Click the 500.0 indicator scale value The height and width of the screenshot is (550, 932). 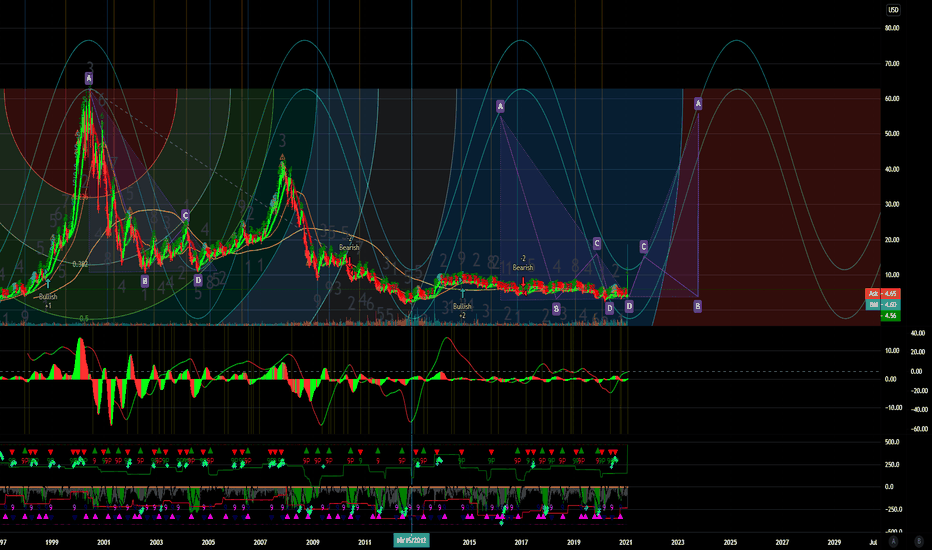coord(892,442)
